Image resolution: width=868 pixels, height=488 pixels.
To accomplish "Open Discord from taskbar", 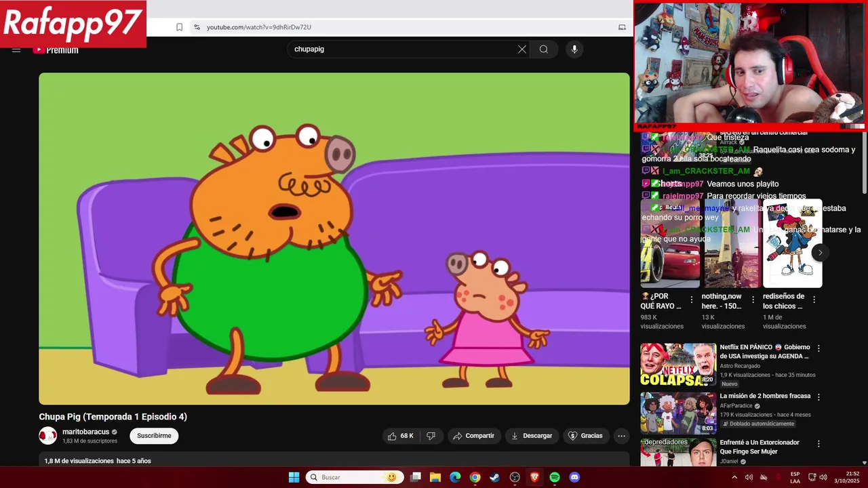I will pyautogui.click(x=574, y=477).
